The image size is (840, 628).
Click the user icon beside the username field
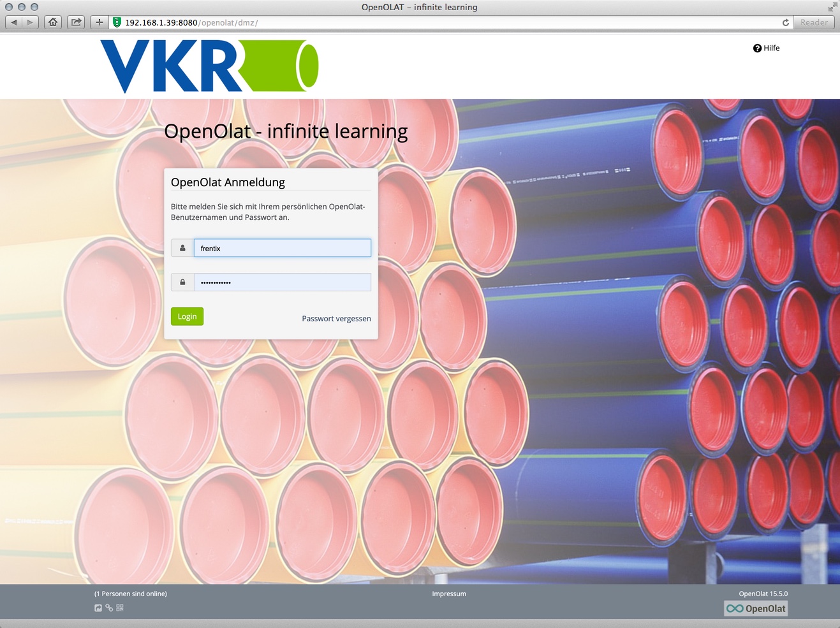click(x=182, y=248)
